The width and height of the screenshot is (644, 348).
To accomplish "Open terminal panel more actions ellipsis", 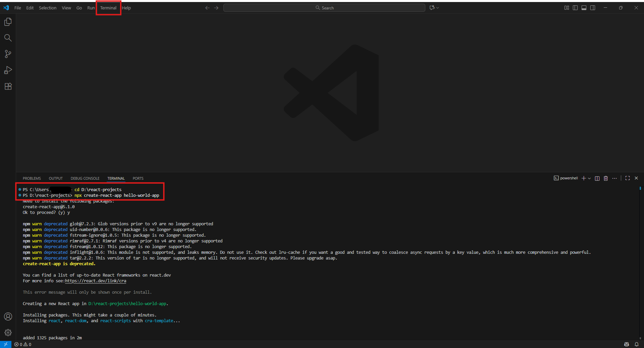I will pyautogui.click(x=614, y=178).
